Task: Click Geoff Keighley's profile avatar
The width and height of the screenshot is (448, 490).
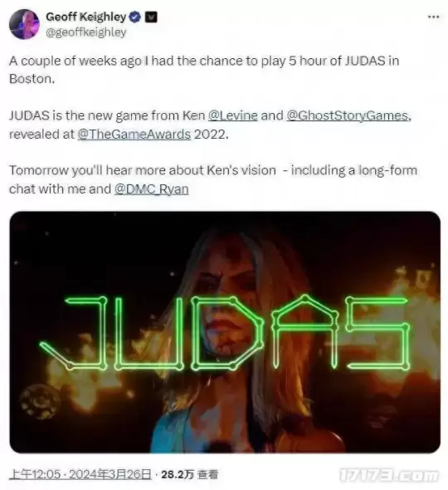Action: pyautogui.click(x=24, y=24)
